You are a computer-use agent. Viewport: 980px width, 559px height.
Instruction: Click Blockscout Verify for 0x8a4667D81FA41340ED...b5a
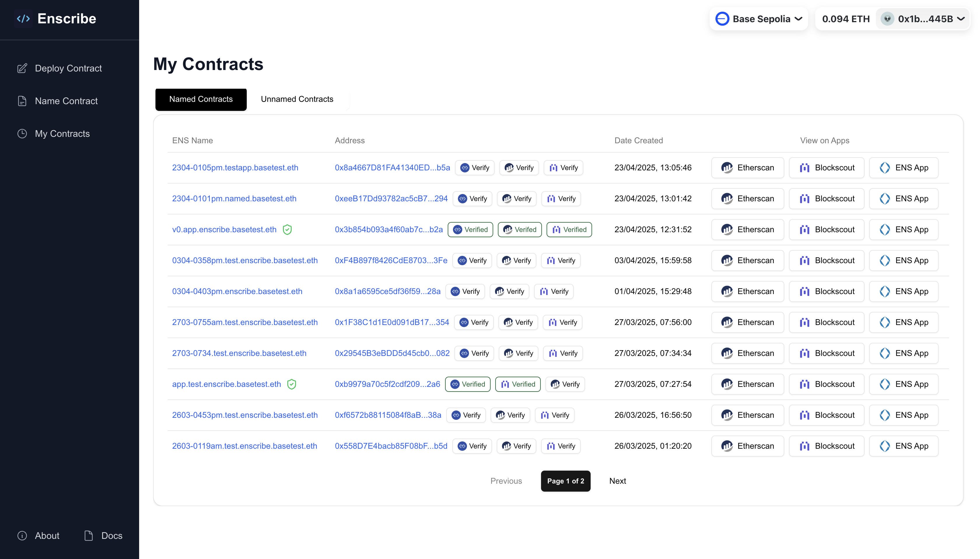(563, 168)
